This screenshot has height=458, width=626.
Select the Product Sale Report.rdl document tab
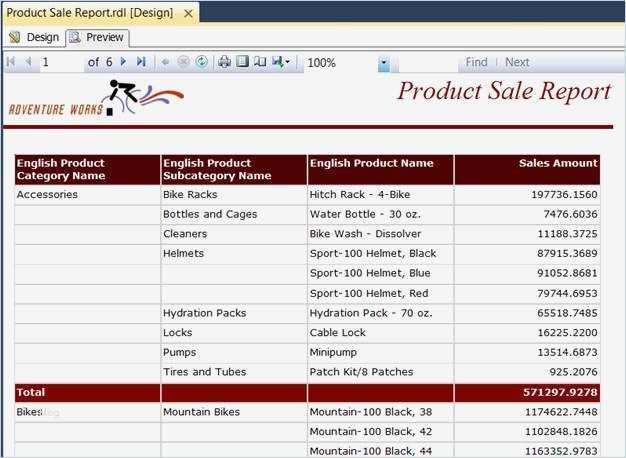tap(90, 13)
